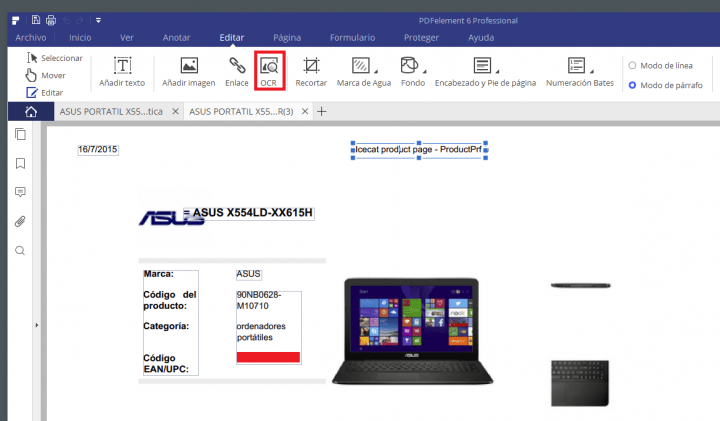Screen dimensions: 720x421
Task: Expand the left sidebar panel arrow
Action: click(37, 325)
